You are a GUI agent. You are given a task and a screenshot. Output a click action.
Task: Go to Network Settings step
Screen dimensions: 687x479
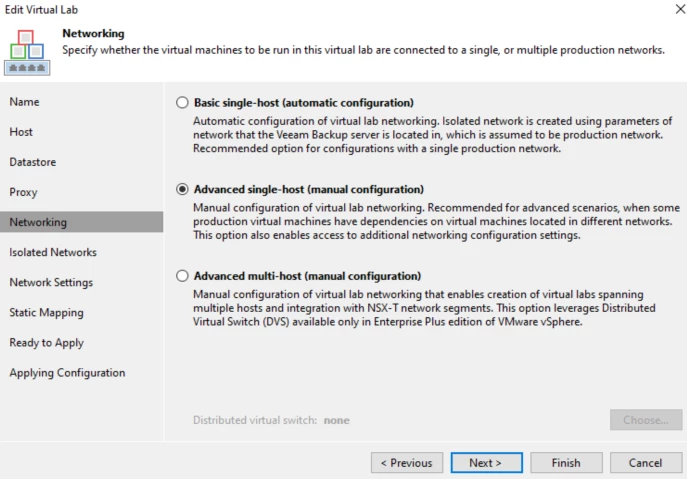click(51, 282)
